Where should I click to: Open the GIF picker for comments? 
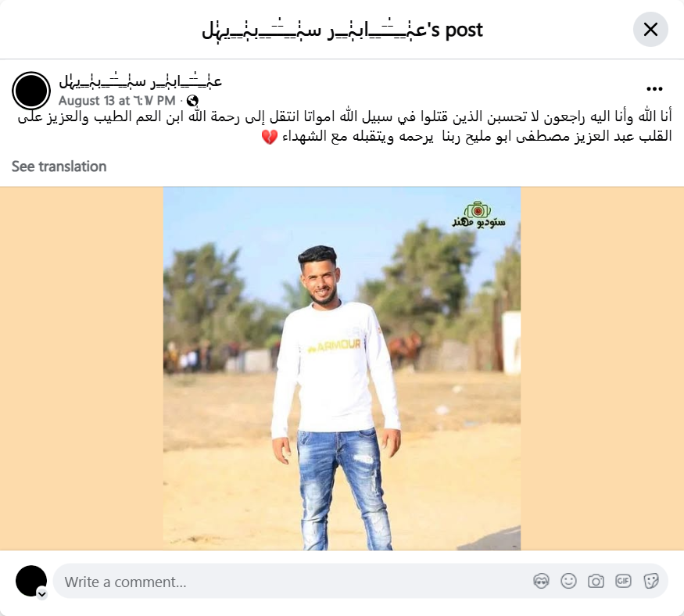pos(623,581)
